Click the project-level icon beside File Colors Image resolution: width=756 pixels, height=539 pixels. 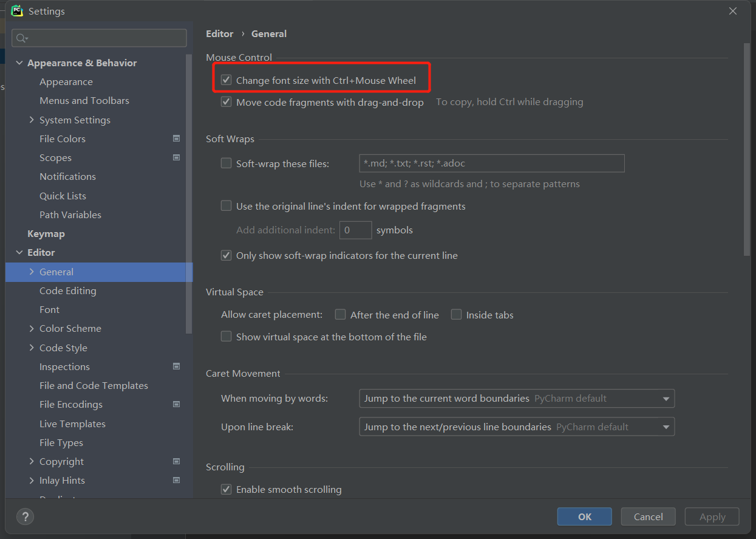pyautogui.click(x=176, y=139)
